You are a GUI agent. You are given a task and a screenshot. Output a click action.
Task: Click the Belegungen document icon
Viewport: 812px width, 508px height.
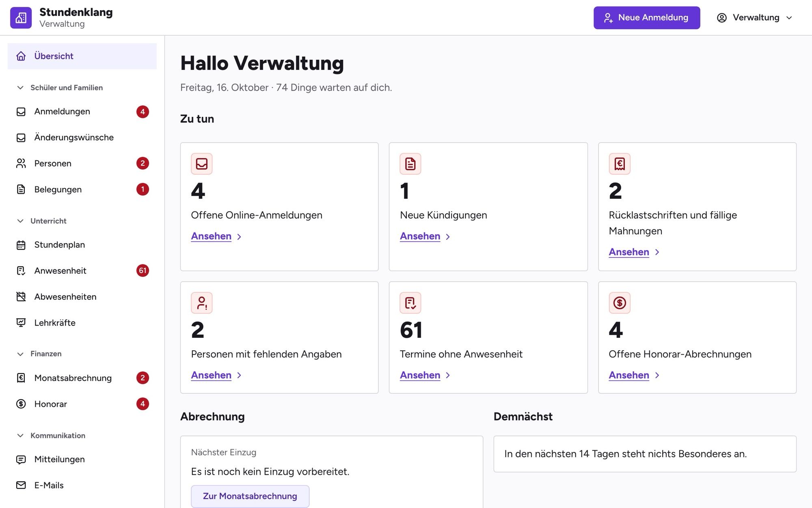click(21, 189)
